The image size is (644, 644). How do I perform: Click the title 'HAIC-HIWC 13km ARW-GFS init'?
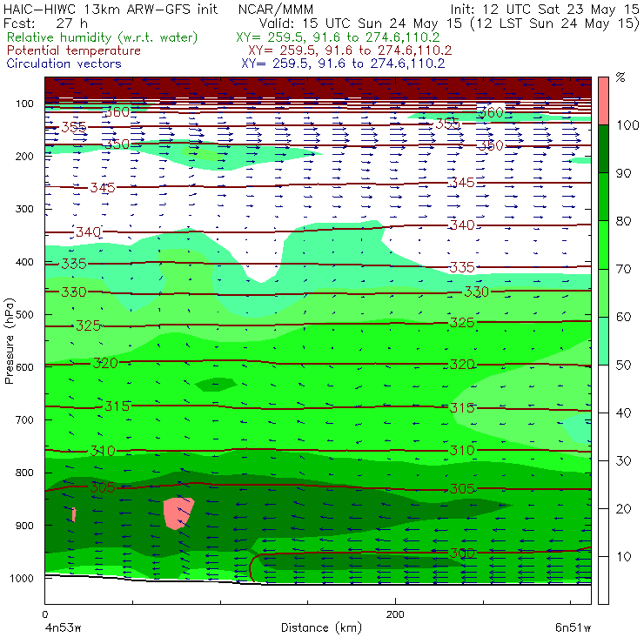click(x=111, y=9)
